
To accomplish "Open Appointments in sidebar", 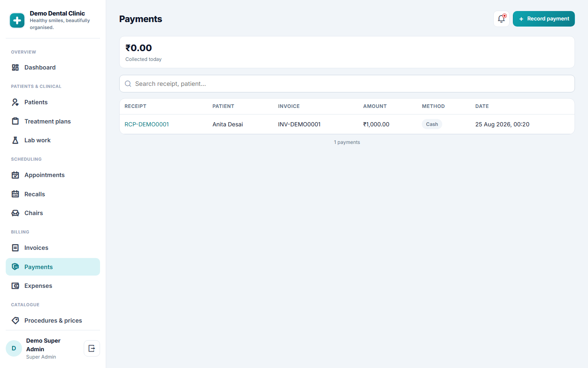I will (x=53, y=175).
